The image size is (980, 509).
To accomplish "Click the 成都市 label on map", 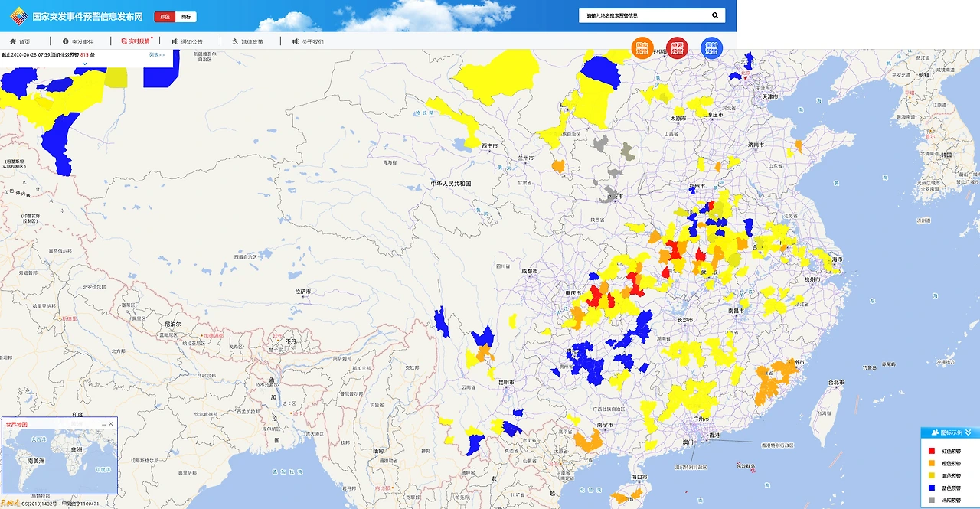I will pos(530,271).
